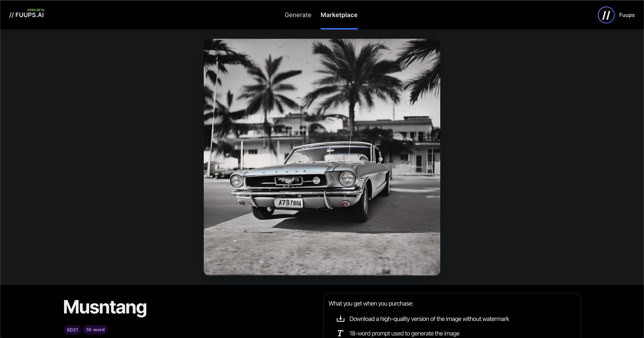Click 'What you get when you purchase:' text
Screen dimensions: 644x338
371,303
